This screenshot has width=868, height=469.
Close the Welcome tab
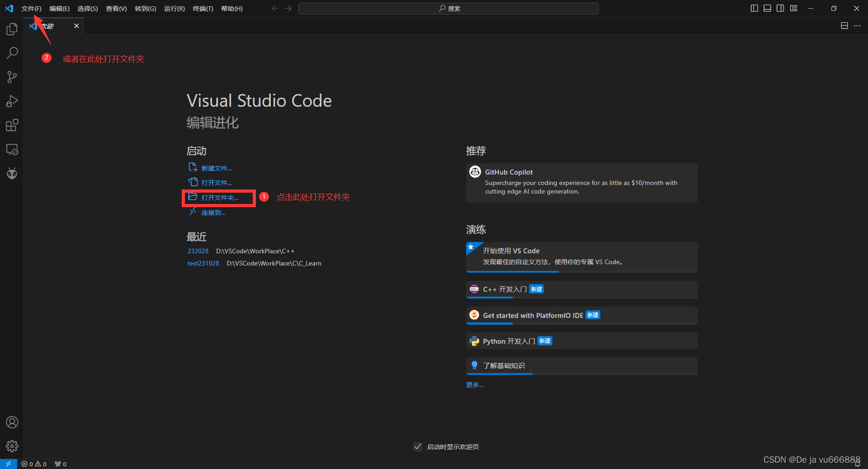[76, 26]
